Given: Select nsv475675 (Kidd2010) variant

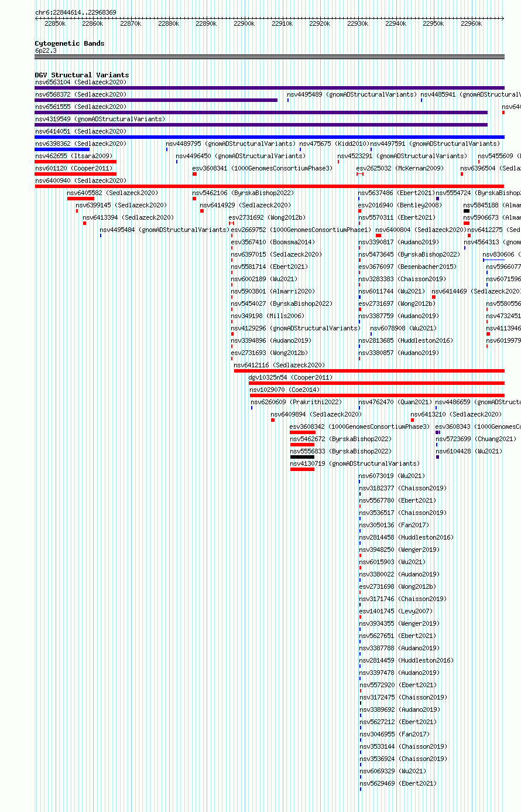Looking at the screenshot, I should (334, 144).
